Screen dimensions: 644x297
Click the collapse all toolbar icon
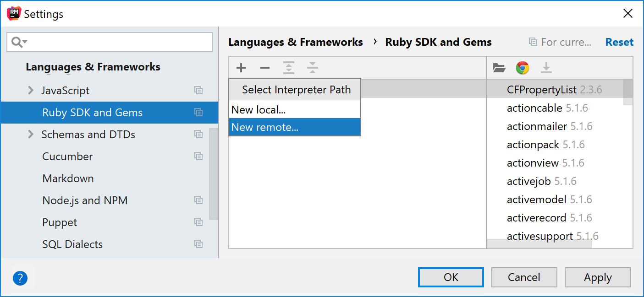(313, 68)
